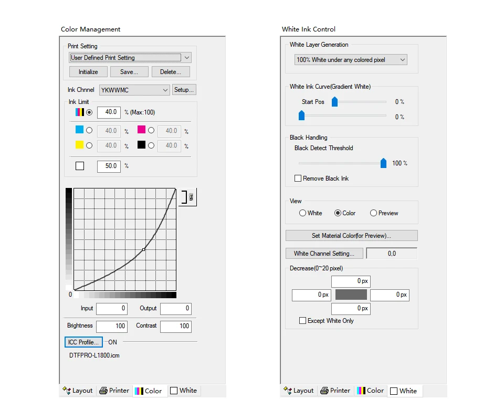This screenshot has width=504, height=420.
Task: Select Color tab in Color Management panel
Action: 150,391
